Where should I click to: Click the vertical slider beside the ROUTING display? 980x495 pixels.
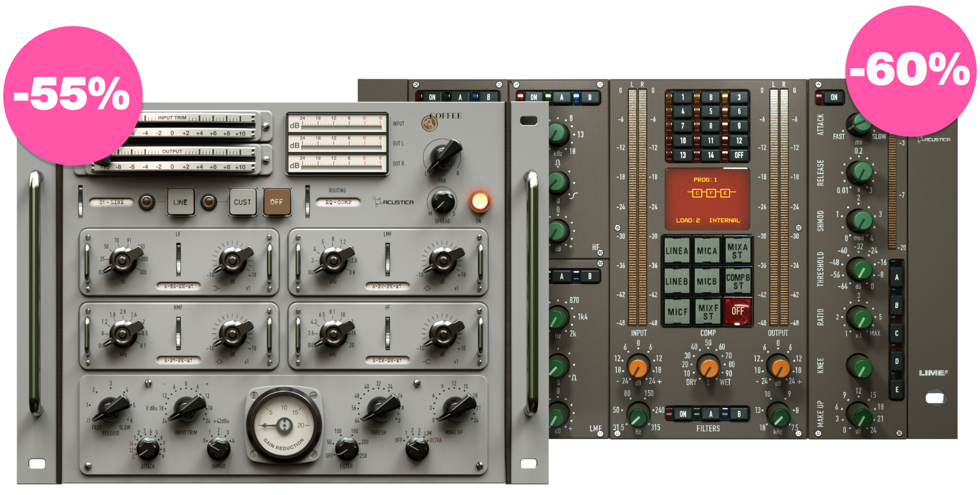307,201
